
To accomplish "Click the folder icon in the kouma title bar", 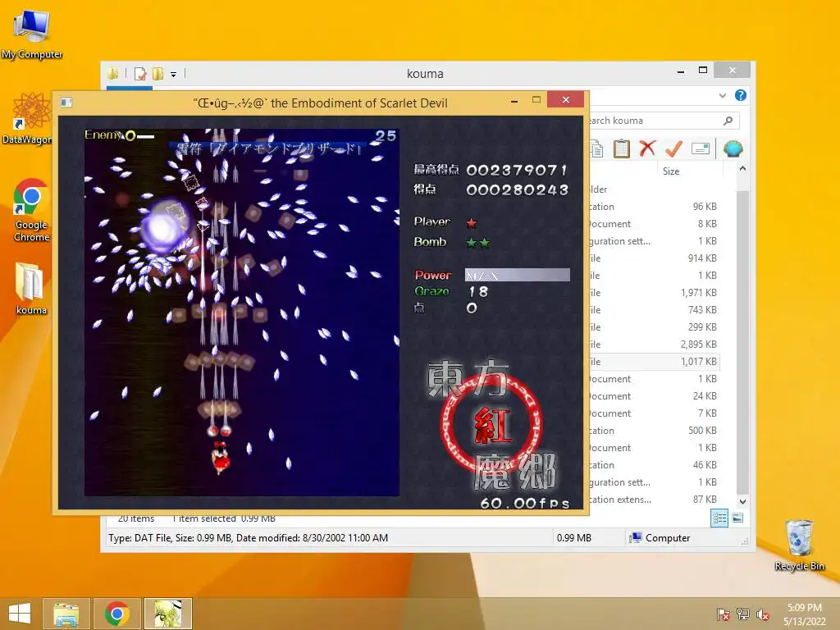I will tap(112, 73).
